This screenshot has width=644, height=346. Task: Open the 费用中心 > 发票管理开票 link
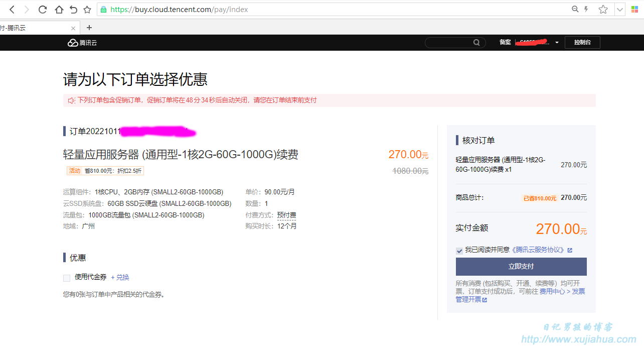(x=520, y=295)
